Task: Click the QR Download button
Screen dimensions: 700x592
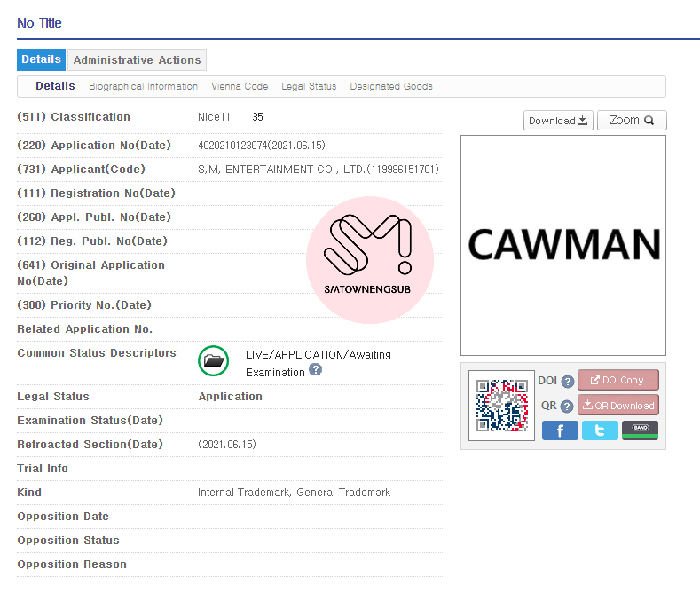Action: (x=617, y=406)
